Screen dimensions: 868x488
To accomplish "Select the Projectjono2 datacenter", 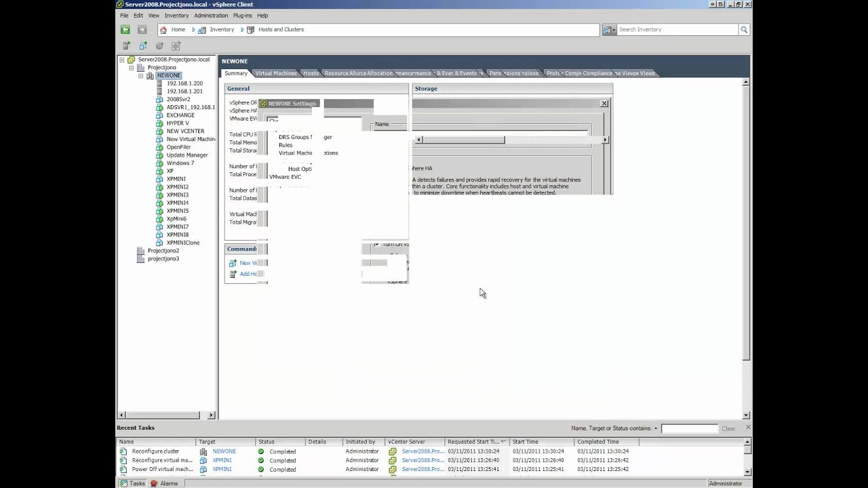I will (163, 251).
